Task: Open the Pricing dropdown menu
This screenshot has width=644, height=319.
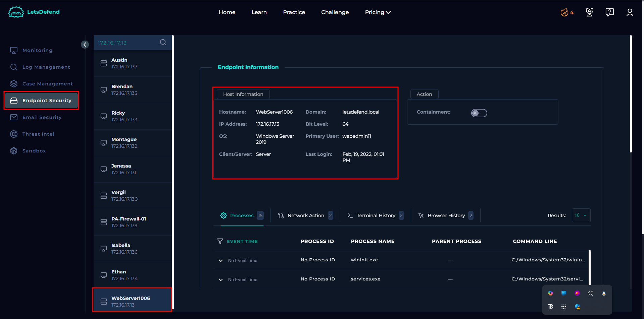Action: tap(378, 12)
